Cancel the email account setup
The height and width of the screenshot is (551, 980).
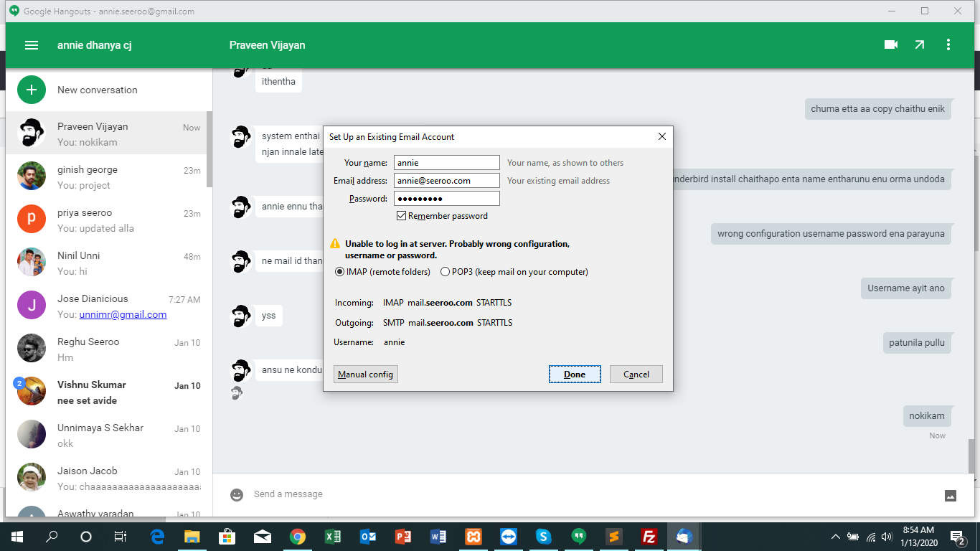636,375
